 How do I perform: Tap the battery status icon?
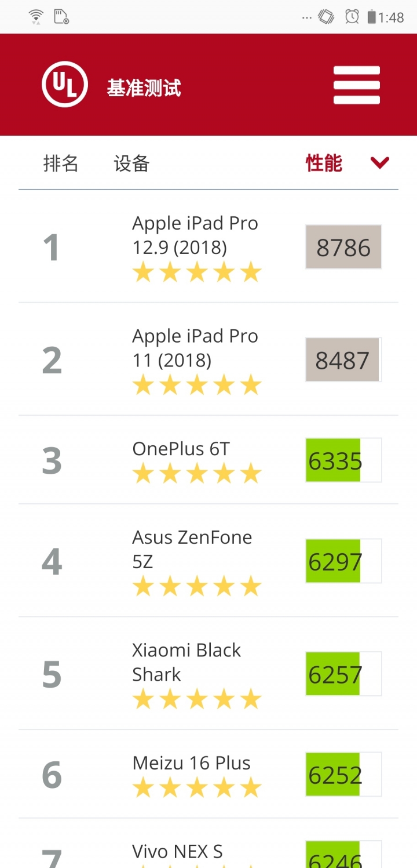pos(372,17)
